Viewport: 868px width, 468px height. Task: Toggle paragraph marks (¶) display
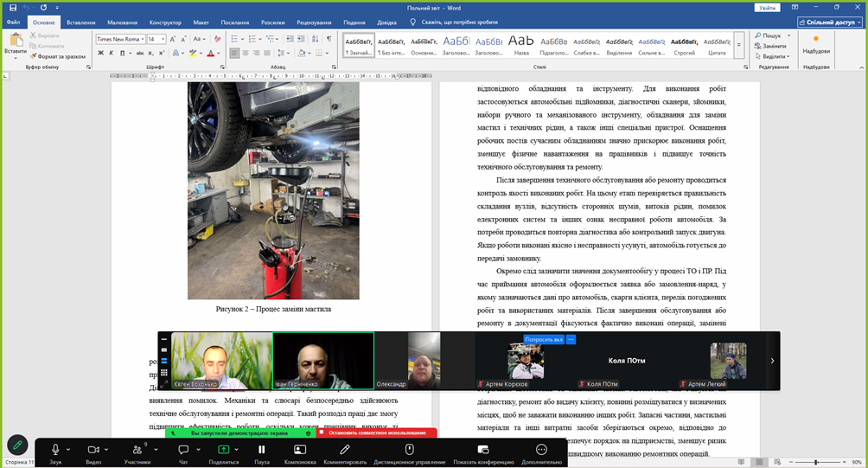coord(331,39)
